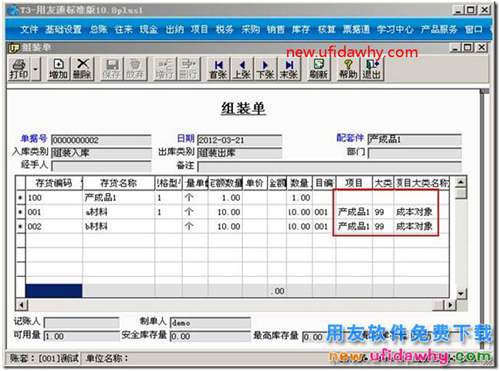The image size is (500, 371).
Task: Click 成本对象 in the a材料 row
Action: (414, 212)
